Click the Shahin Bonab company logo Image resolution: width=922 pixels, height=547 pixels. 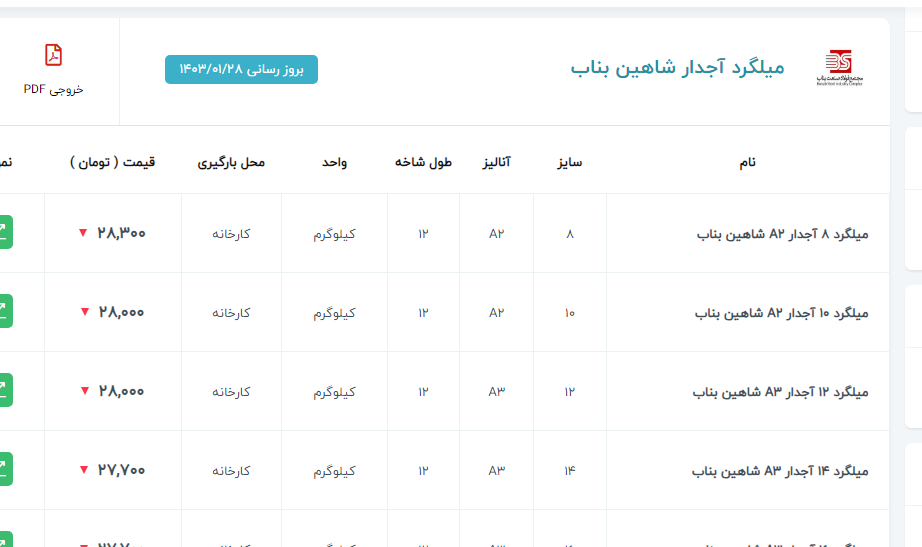838,68
